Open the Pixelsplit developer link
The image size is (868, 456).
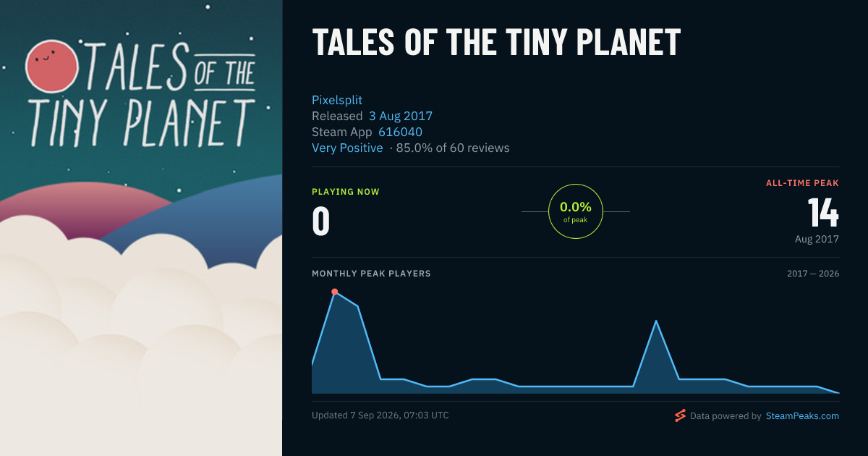[337, 100]
